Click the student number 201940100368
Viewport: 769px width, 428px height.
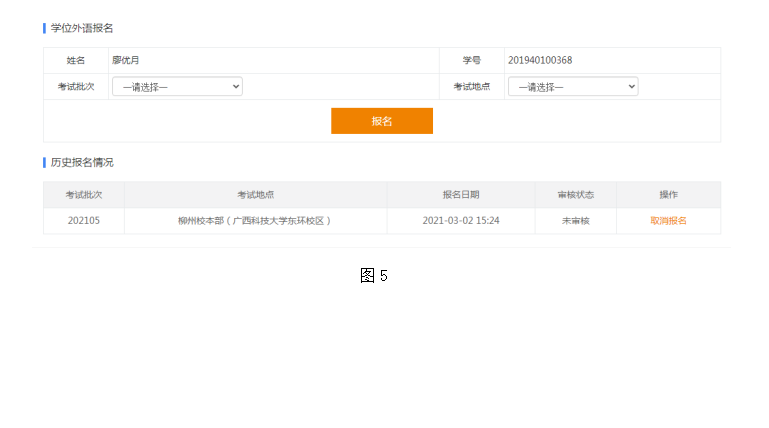pos(540,60)
